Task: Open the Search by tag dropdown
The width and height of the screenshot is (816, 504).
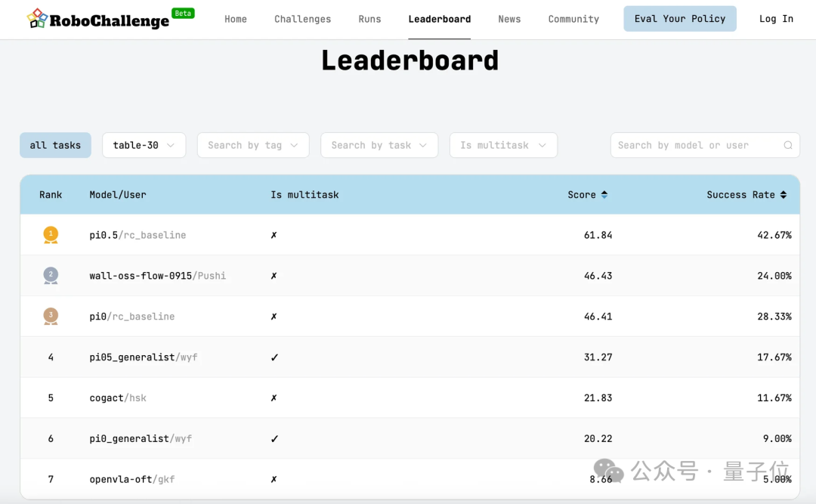Action: tap(253, 145)
